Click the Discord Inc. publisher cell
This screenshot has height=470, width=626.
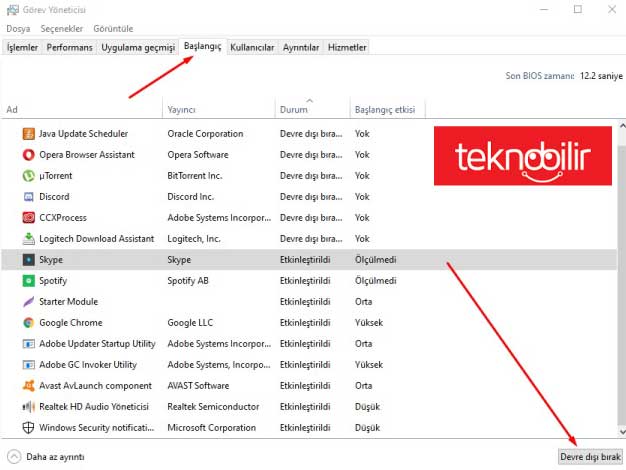coord(190,197)
